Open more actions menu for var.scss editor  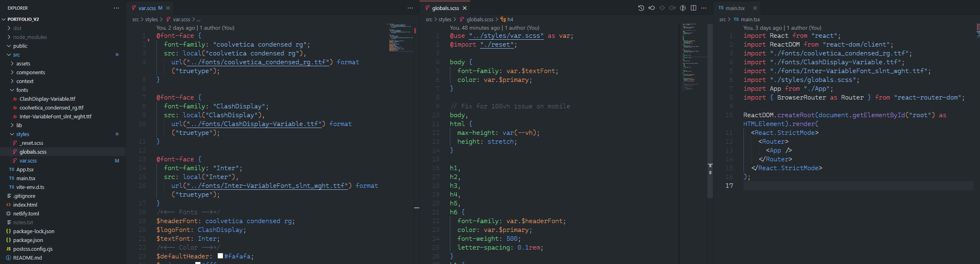click(x=410, y=8)
